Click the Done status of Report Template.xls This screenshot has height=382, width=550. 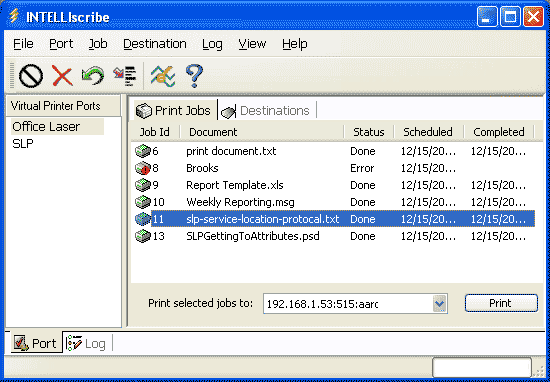(x=363, y=185)
